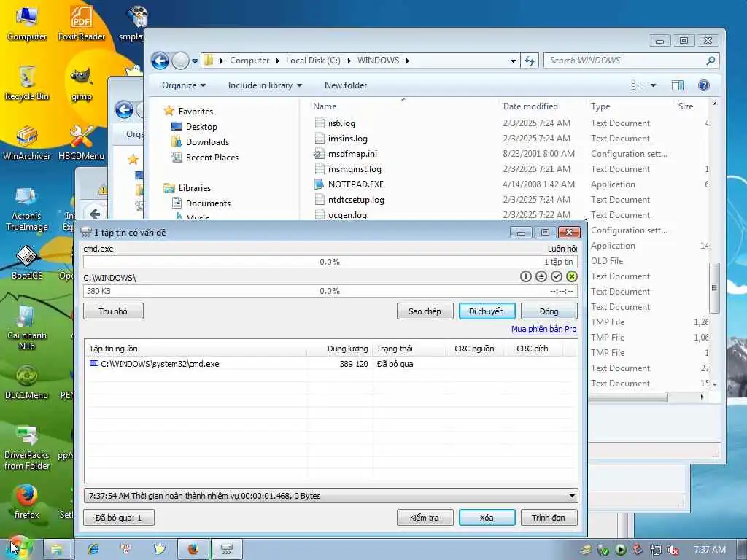Image resolution: width=747 pixels, height=560 pixels.
Task: Click the refresh button beside address bar
Action: [530, 61]
